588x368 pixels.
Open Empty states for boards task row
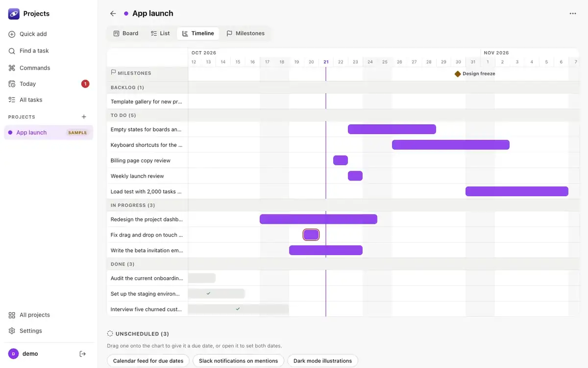pyautogui.click(x=147, y=130)
